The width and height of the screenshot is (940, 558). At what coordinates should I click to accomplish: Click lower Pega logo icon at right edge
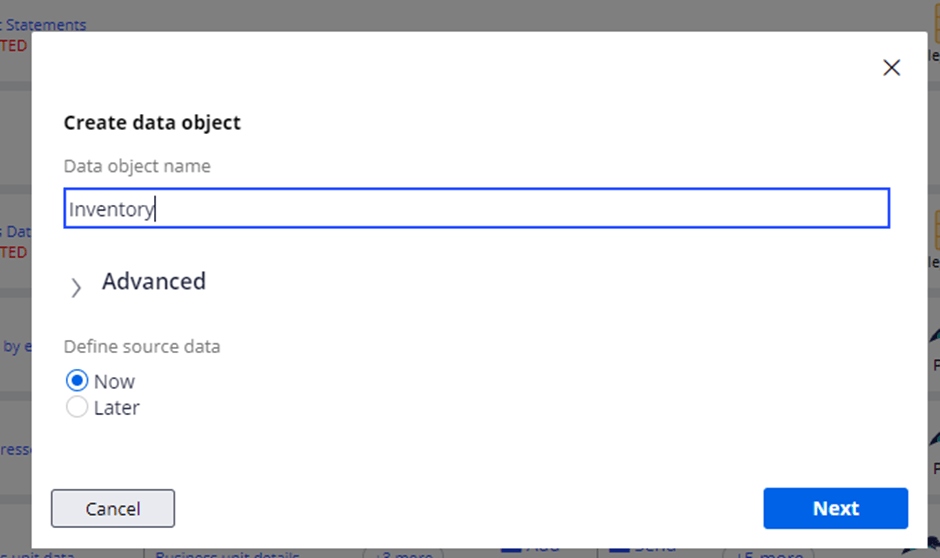(x=934, y=440)
